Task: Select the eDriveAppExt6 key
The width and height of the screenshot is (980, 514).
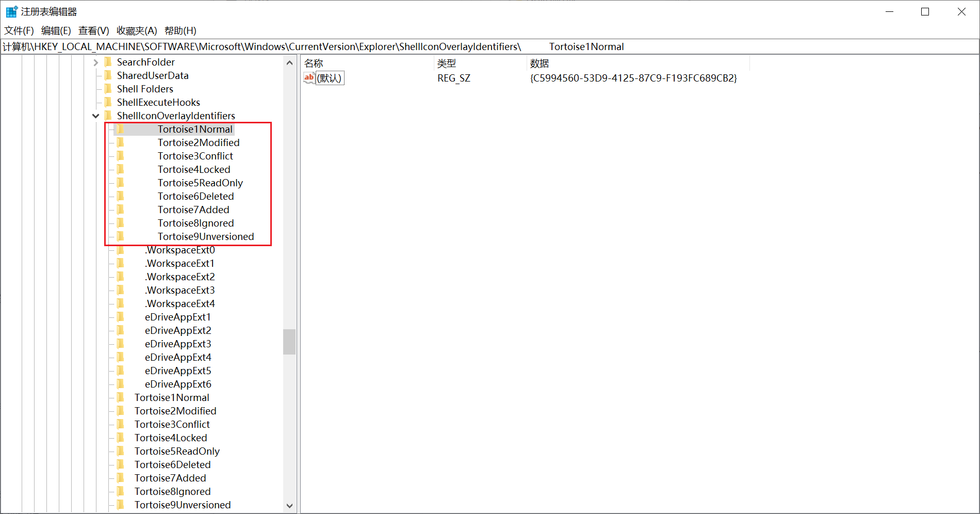Action: click(178, 384)
